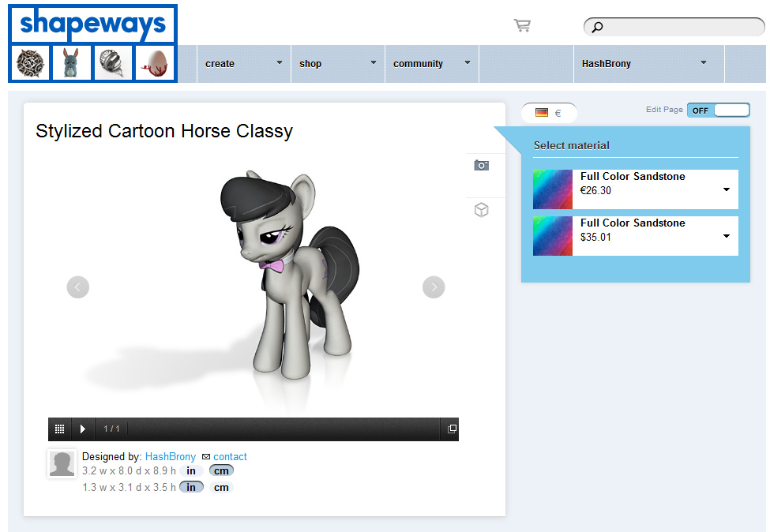Viewport: 770px width, 532px height.
Task: Select in units on bottom dimensions row
Action: (191, 487)
